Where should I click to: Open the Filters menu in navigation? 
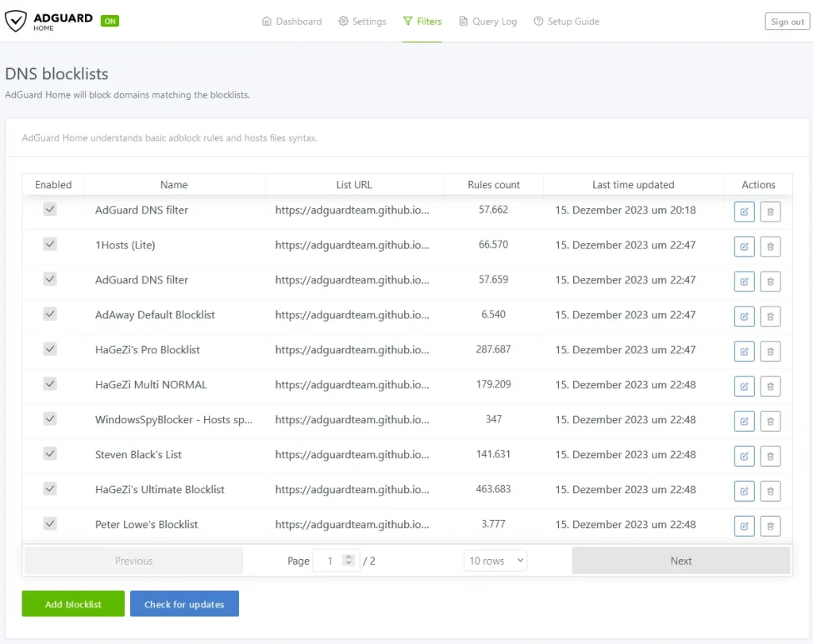pos(422,21)
